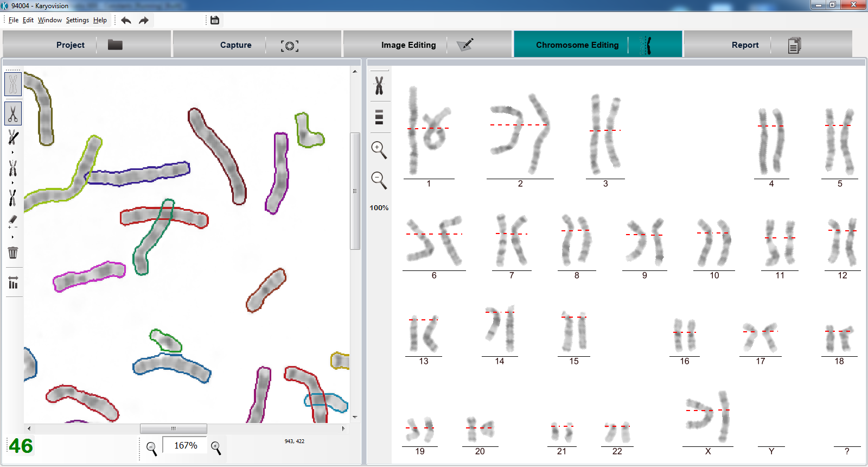Click the banding pattern bars icon
The height and width of the screenshot is (467, 868).
(379, 117)
